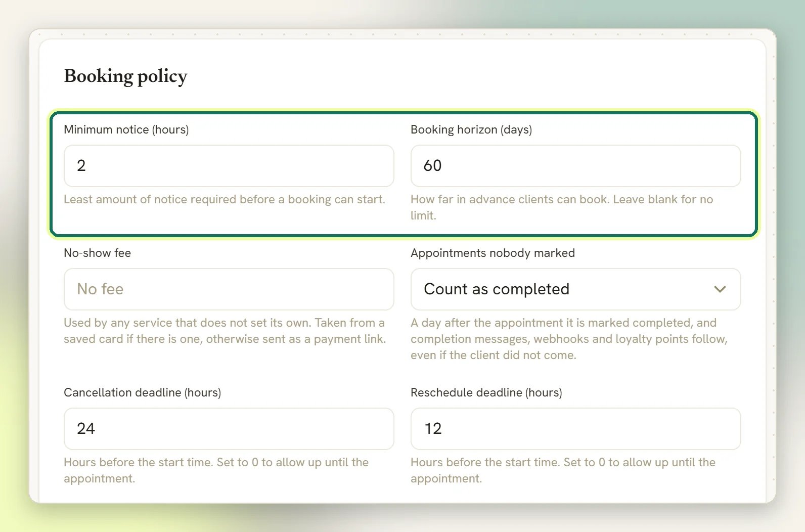Click the Cancellation deadline (hours) field
The width and height of the screenshot is (805, 532).
(229, 429)
